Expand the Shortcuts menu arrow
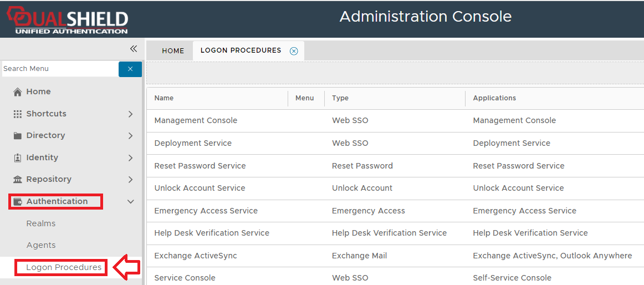 coord(130,114)
